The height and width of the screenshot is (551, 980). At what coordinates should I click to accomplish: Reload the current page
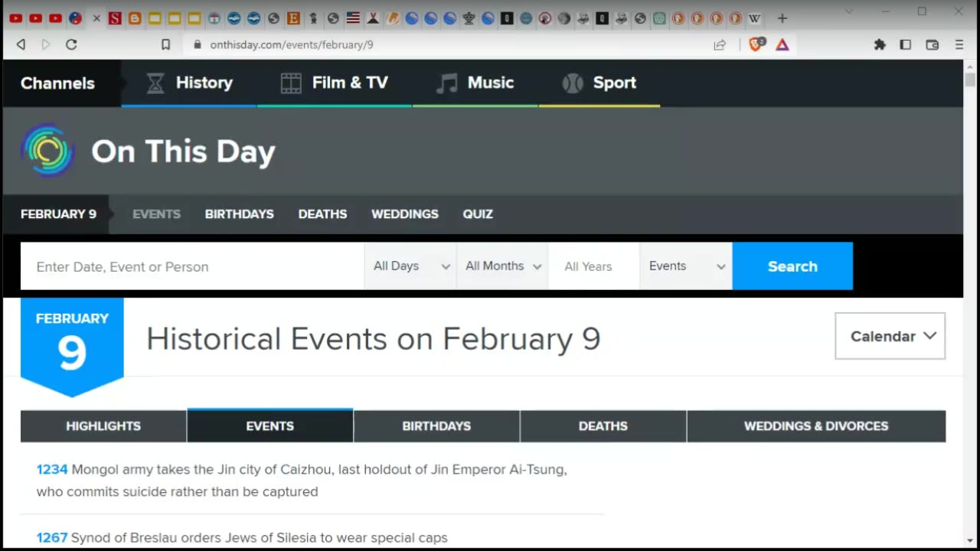coord(71,45)
